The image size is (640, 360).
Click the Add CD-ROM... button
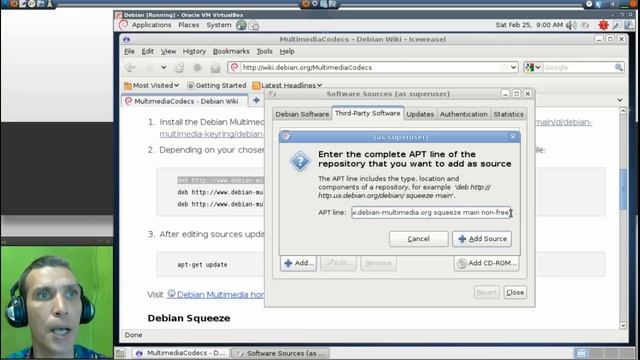[x=487, y=263]
